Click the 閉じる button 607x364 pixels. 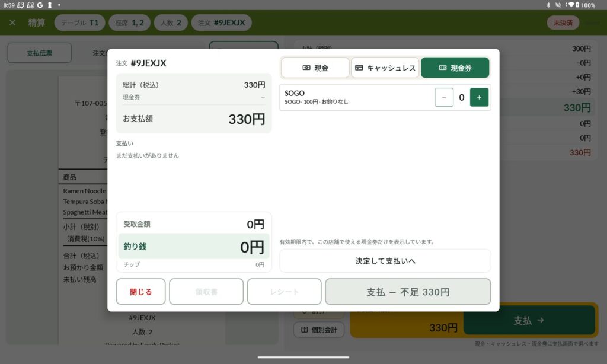(x=141, y=292)
